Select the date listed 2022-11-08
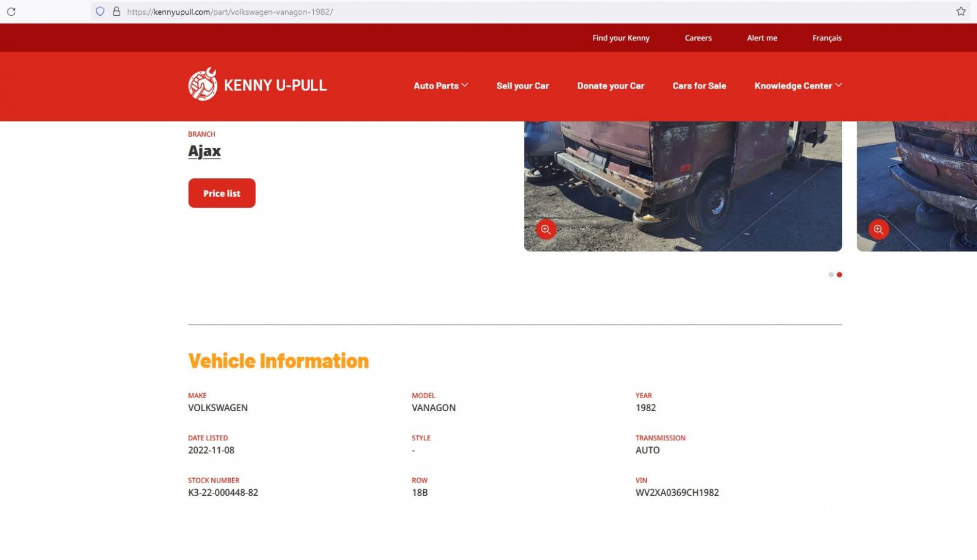The width and height of the screenshot is (977, 560). point(211,450)
